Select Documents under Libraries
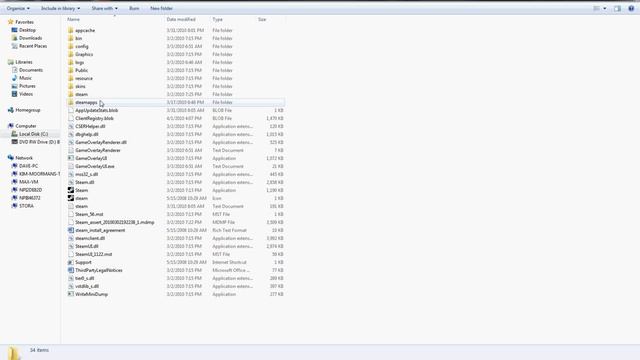This screenshot has height=360, width=640. [31, 70]
